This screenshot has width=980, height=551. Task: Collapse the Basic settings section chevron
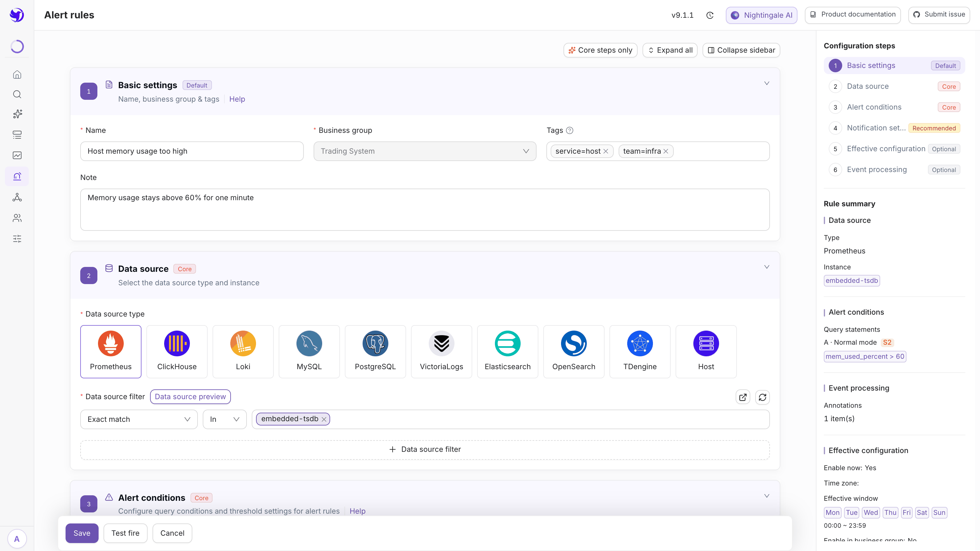pyautogui.click(x=767, y=83)
